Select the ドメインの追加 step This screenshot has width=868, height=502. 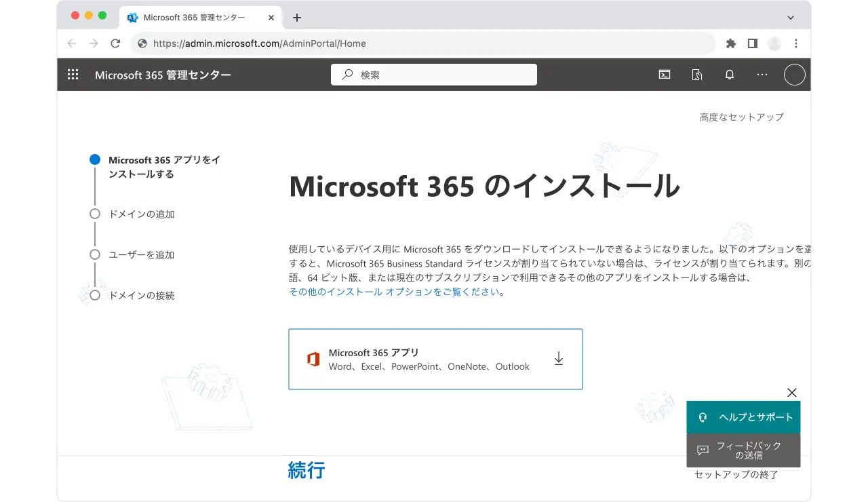[142, 214]
